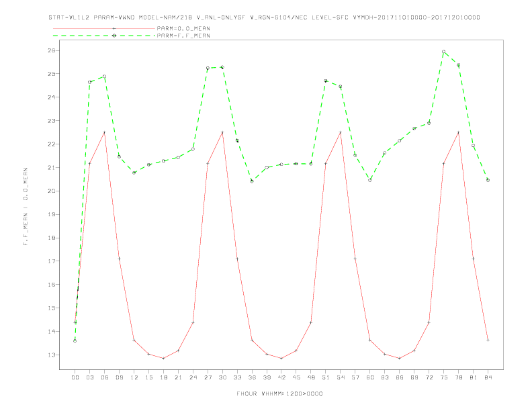Click x-axis tick label 66

point(400,377)
